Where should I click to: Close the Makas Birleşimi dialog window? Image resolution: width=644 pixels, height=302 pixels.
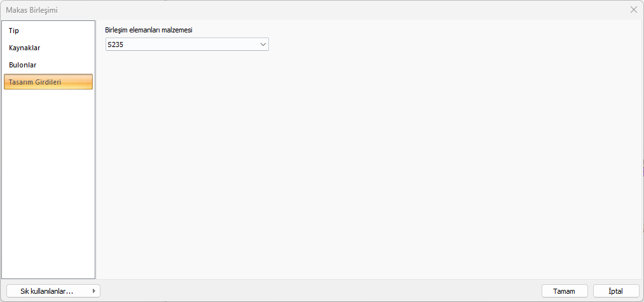pos(633,10)
